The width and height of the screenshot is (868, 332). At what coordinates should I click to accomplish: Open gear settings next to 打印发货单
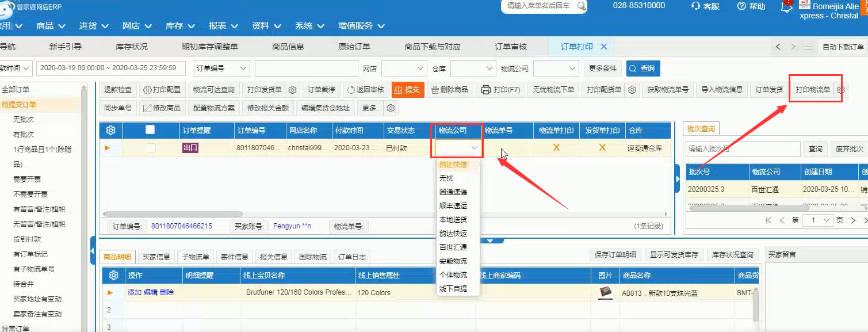[292, 90]
